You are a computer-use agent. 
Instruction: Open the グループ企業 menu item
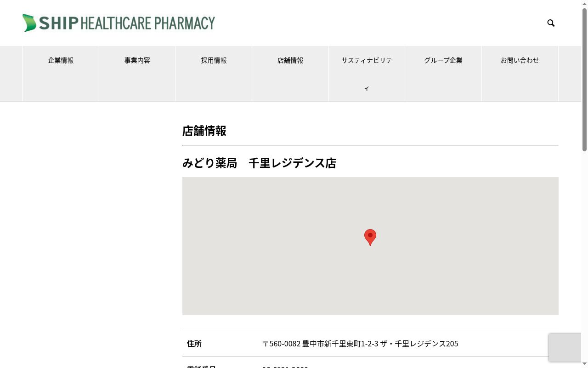point(443,74)
